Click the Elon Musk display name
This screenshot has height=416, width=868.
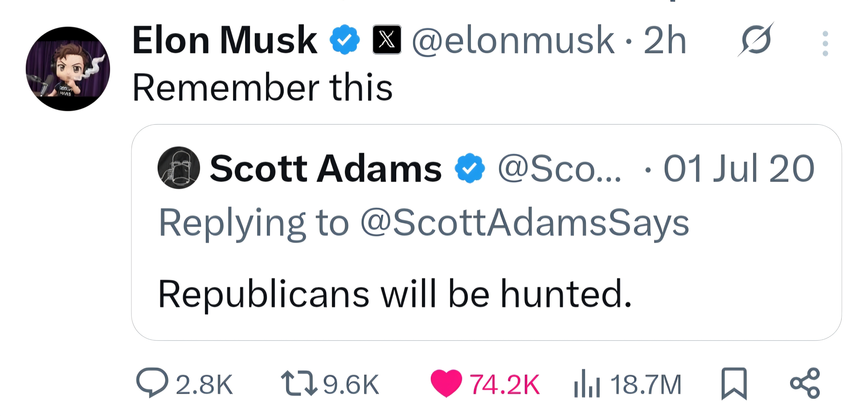[x=225, y=40]
